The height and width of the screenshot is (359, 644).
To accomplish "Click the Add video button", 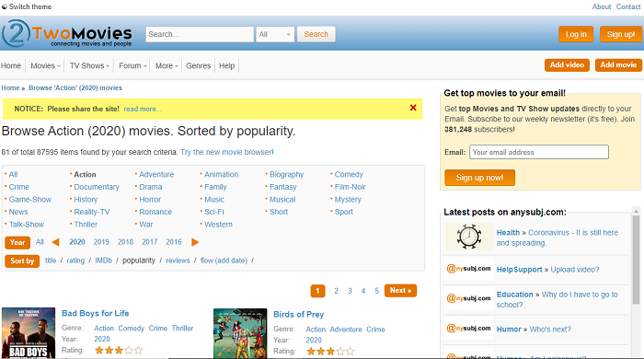I will point(567,65).
